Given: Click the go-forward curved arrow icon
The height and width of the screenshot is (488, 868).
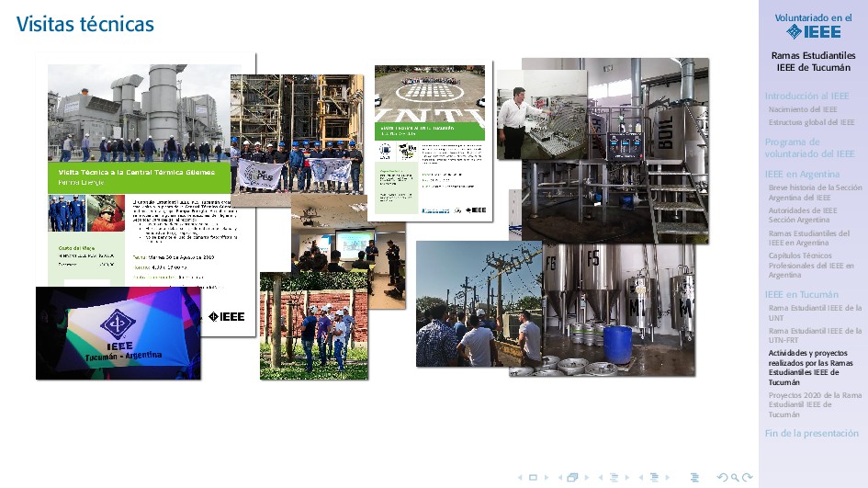Looking at the screenshot, I should tap(748, 477).
